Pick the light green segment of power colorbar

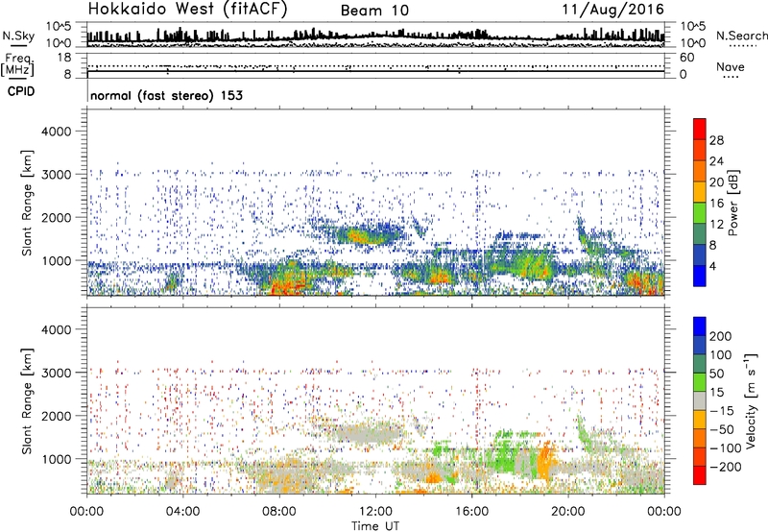[x=700, y=213]
